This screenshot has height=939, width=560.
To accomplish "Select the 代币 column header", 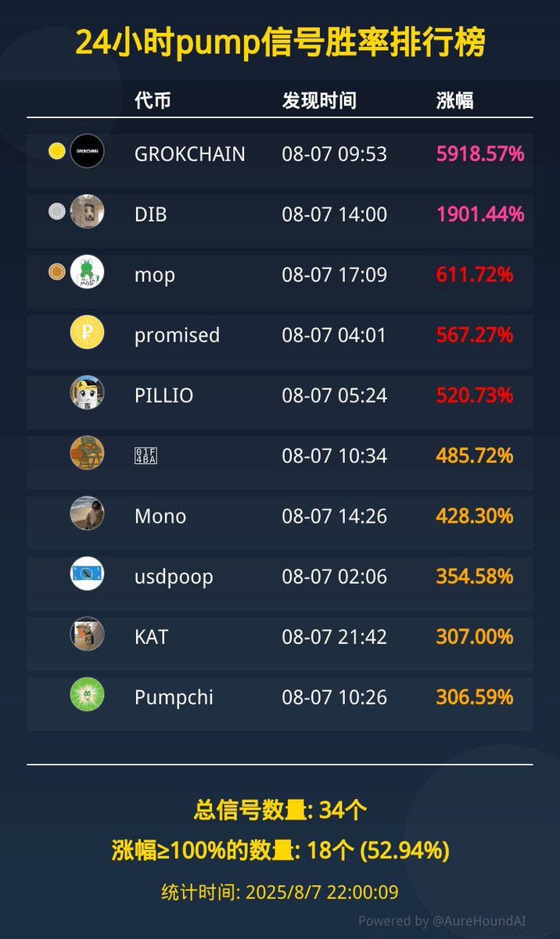I will click(x=153, y=100).
